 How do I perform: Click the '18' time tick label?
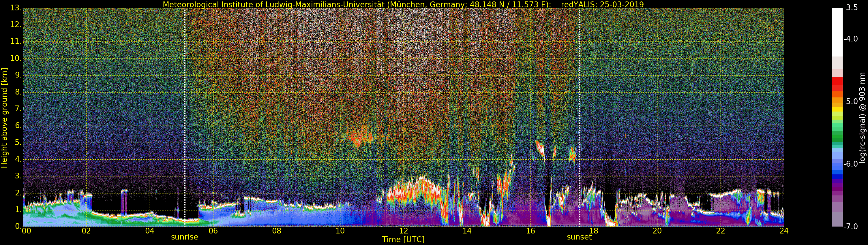pyautogui.click(x=593, y=231)
